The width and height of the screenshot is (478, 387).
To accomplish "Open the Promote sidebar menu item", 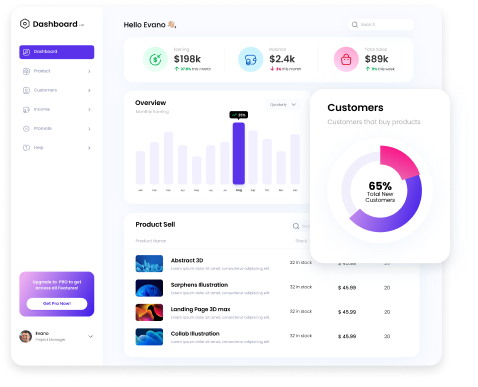I will click(57, 129).
